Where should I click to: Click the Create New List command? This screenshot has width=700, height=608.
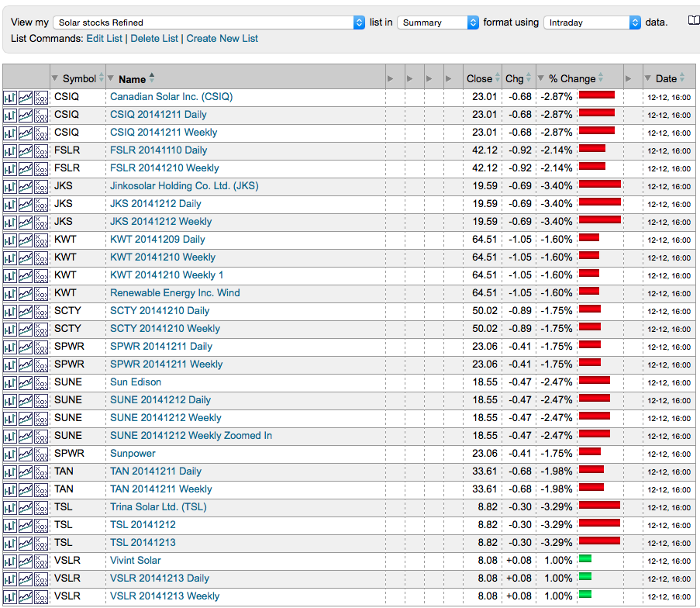click(x=222, y=39)
